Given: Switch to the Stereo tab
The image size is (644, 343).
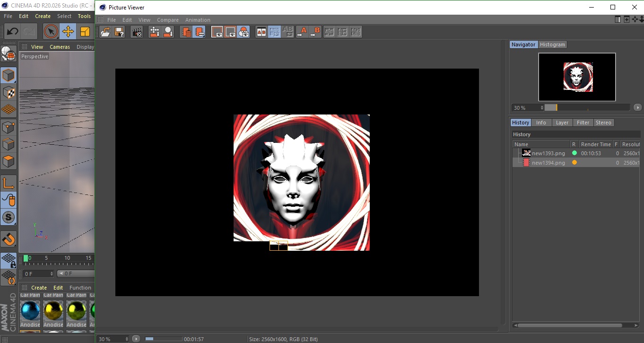Looking at the screenshot, I should point(603,123).
